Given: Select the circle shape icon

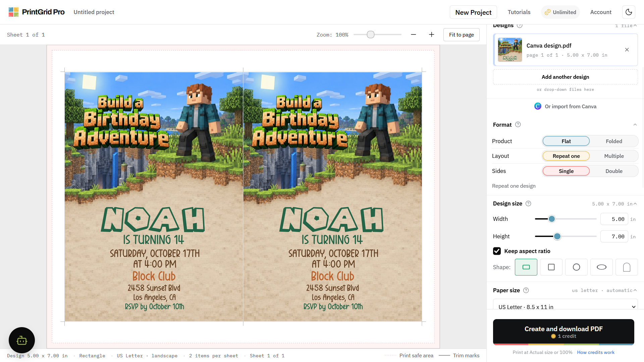Looking at the screenshot, I should coord(576,267).
